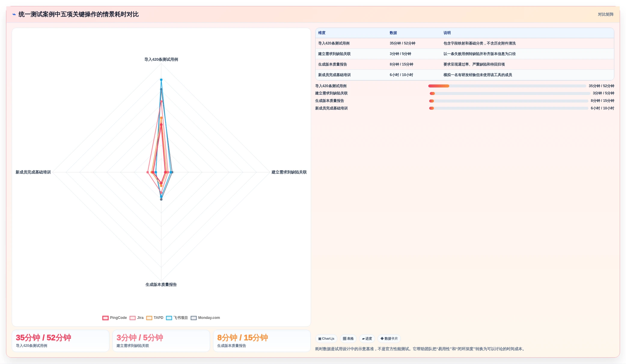This screenshot has width=626, height=364.
Task: Click progress bar for 新成员完成基础培训
Action: pyautogui.click(x=508, y=109)
